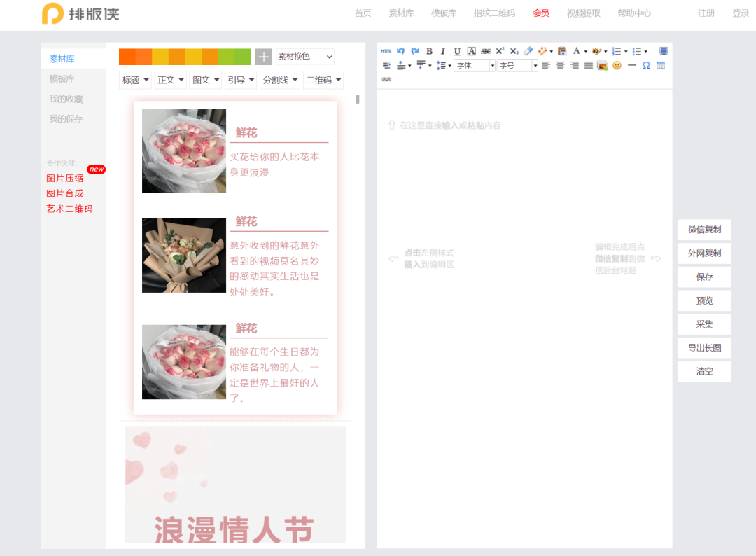Toggle HTML source view
This screenshot has width=756, height=556.
(x=386, y=51)
